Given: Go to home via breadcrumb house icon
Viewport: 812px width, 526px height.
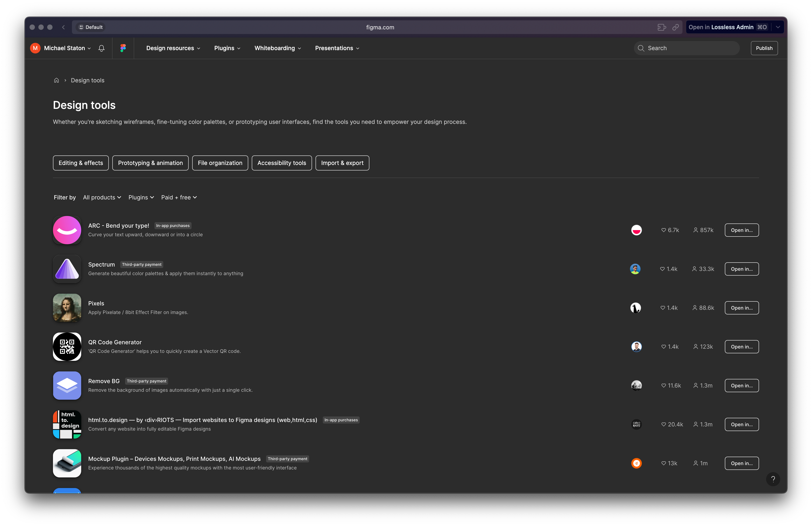Looking at the screenshot, I should pos(56,80).
